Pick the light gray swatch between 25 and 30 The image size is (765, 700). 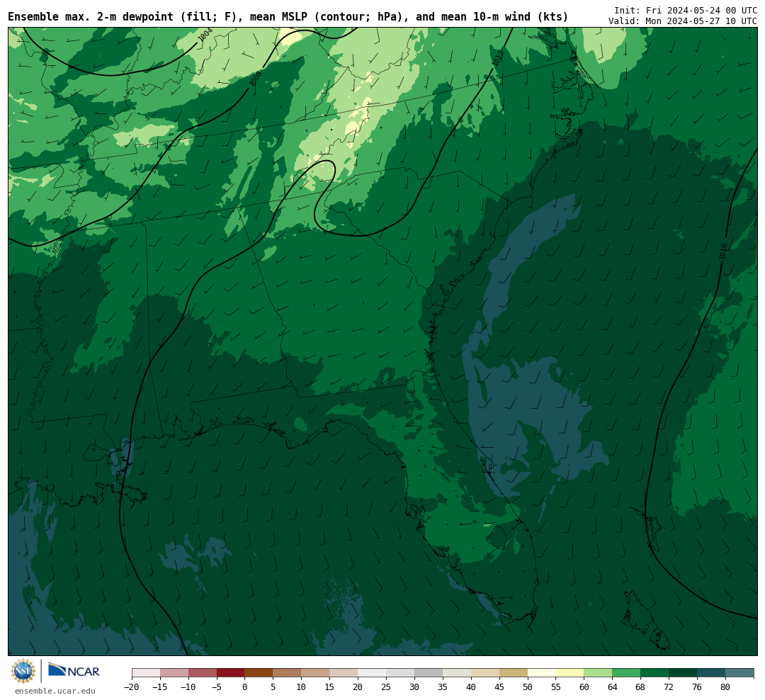click(400, 673)
